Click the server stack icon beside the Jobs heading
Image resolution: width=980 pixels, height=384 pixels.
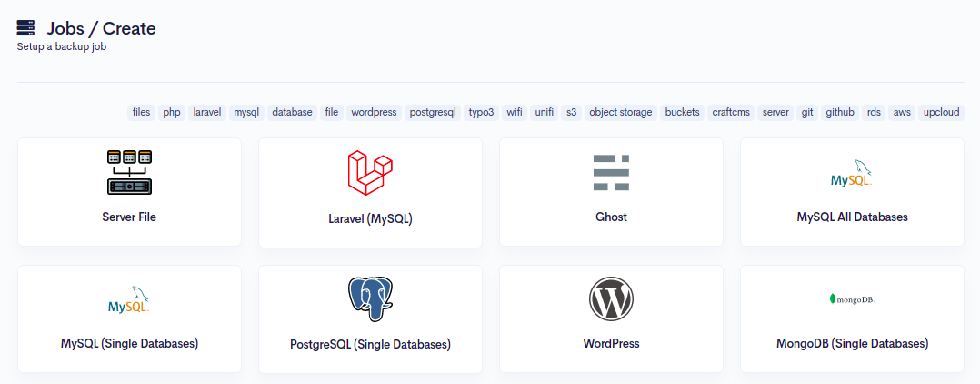25,28
